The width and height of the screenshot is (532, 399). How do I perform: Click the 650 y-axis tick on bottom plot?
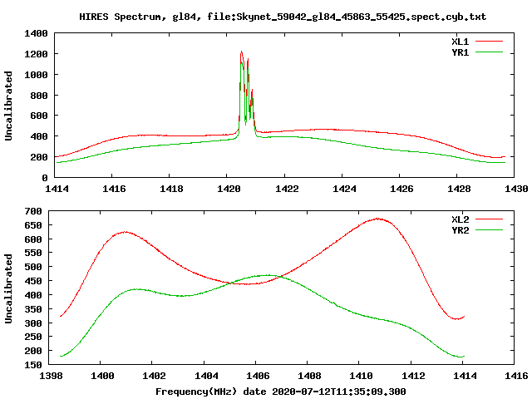33,225
